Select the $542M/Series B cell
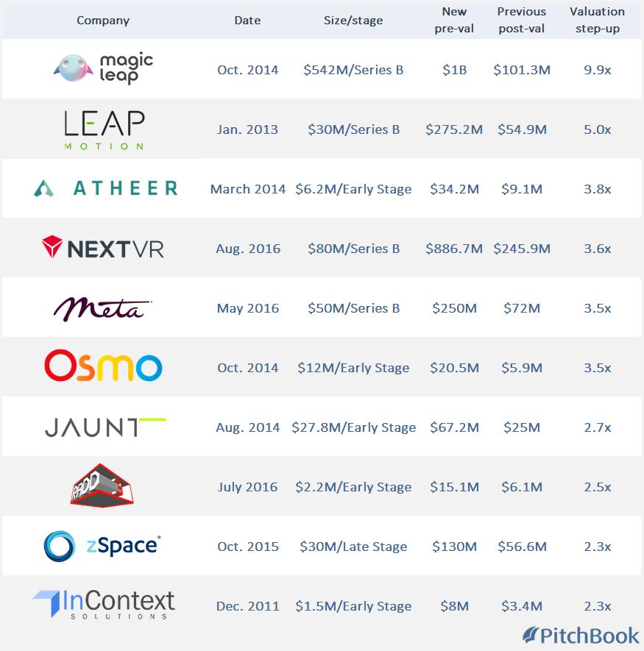The width and height of the screenshot is (644, 651). tap(353, 71)
